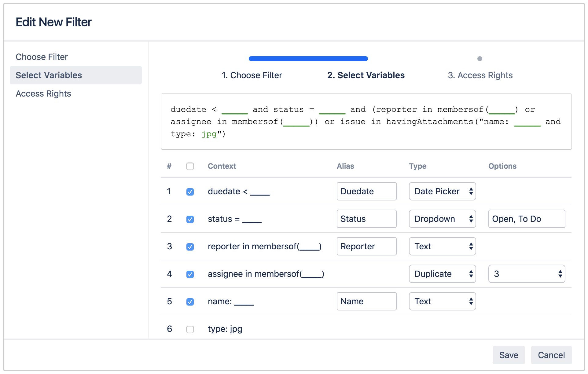Edit the Open, To Do options field
Screen dimensions: 588x374
tap(526, 219)
